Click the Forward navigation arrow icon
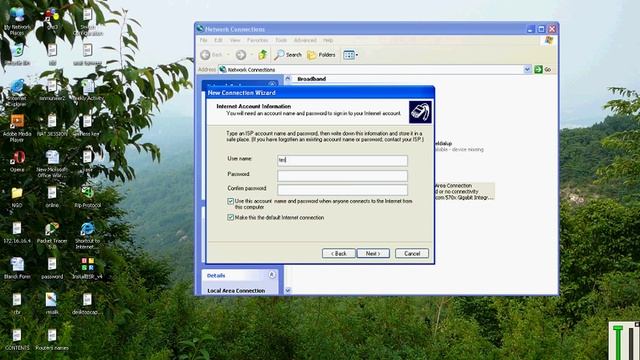The image size is (640, 360). 241,55
